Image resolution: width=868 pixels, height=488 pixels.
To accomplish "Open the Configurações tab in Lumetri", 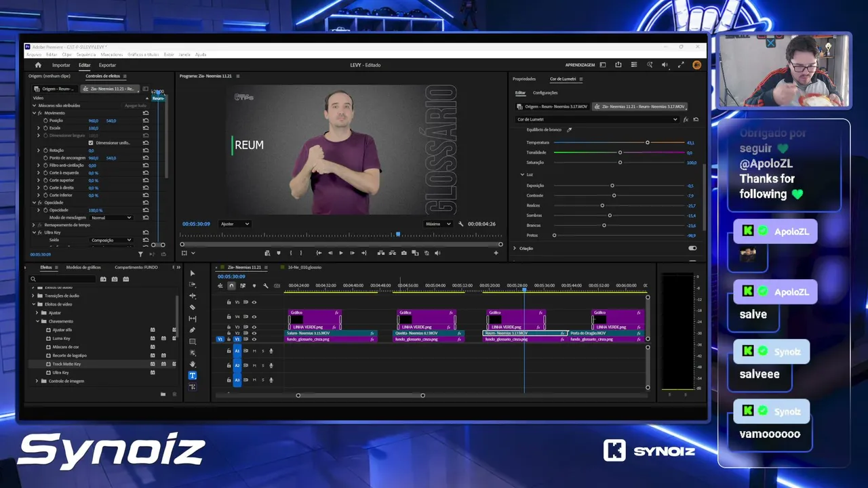I will (x=545, y=93).
